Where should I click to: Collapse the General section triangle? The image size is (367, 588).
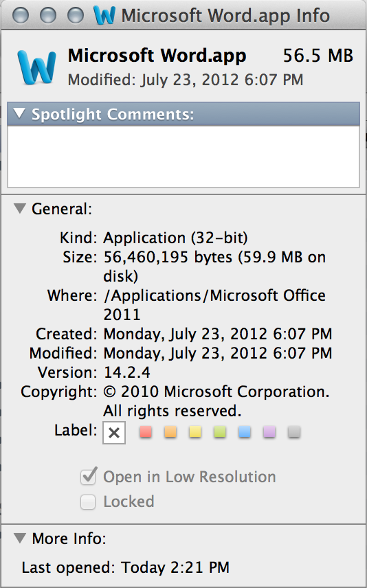point(20,208)
